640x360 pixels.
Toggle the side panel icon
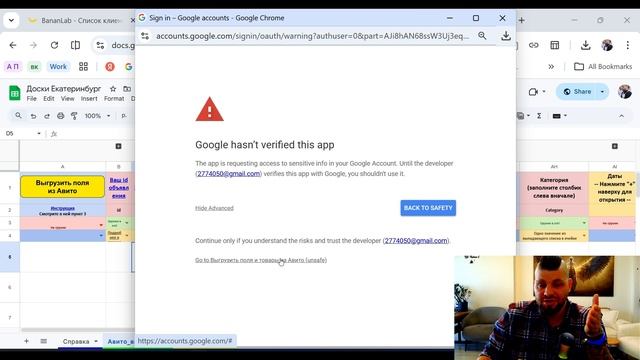76,45
